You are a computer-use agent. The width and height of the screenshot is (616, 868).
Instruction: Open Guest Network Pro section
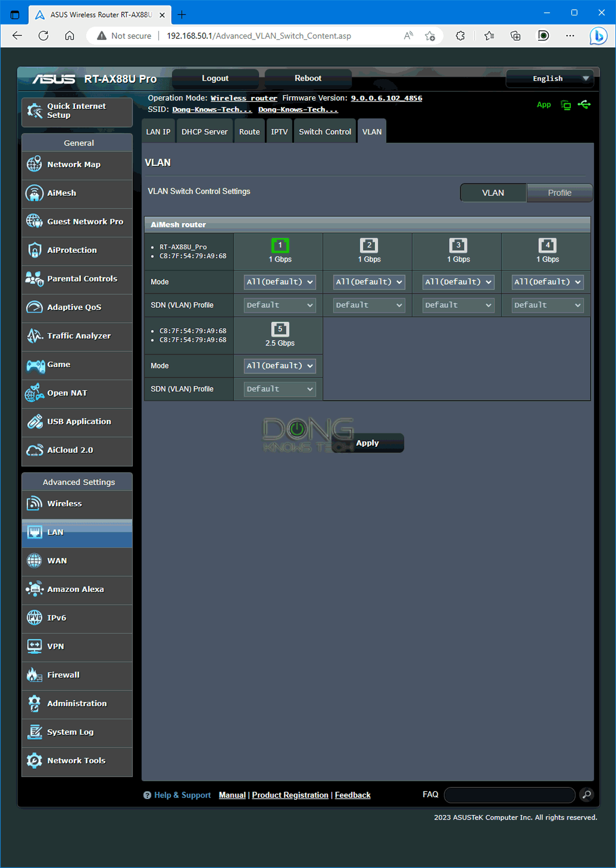tap(77, 222)
